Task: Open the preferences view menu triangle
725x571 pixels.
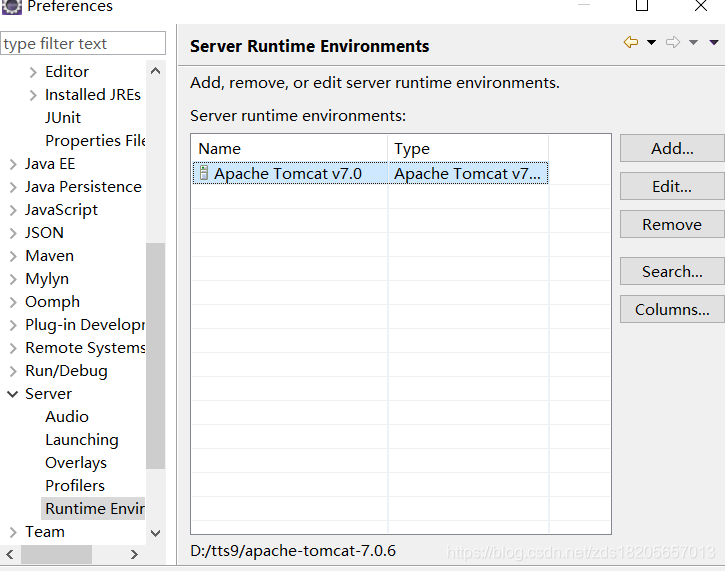Action: (713, 43)
